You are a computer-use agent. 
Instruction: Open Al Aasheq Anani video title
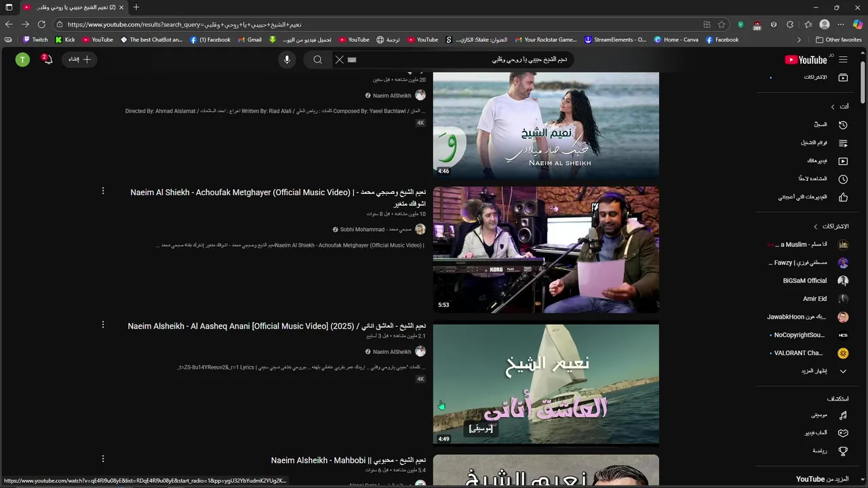click(x=277, y=326)
